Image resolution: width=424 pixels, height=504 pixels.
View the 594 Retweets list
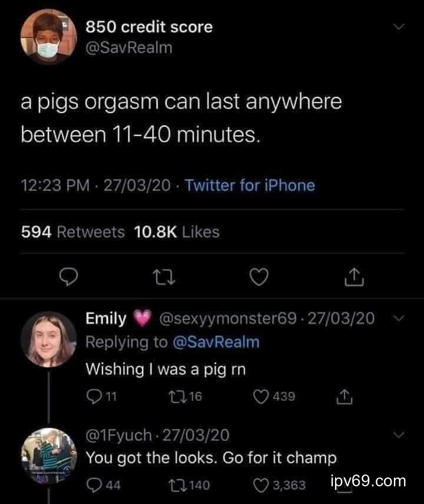click(73, 232)
